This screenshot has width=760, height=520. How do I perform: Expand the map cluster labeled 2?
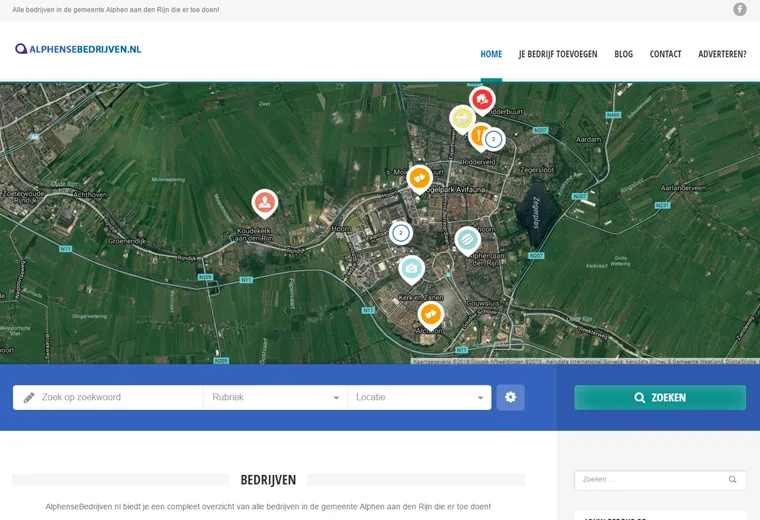(400, 233)
